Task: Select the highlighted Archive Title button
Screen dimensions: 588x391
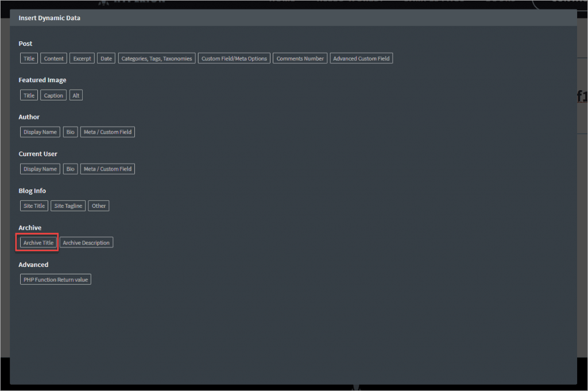Action: [x=38, y=243]
